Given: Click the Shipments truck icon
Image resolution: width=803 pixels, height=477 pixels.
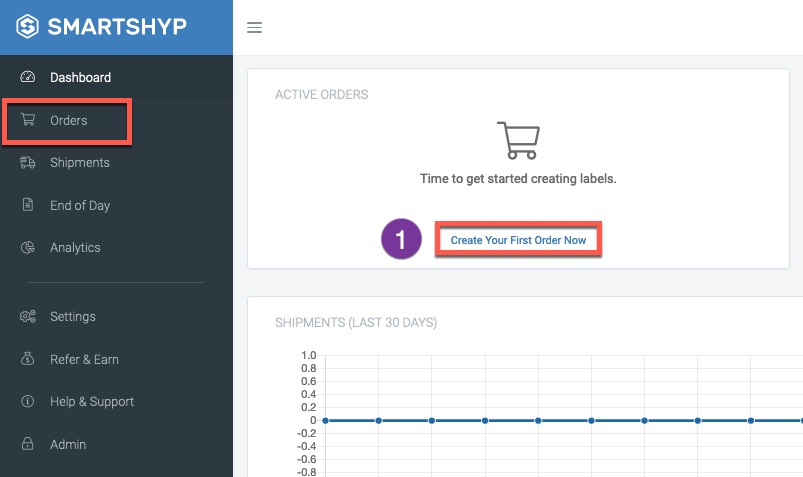Looking at the screenshot, I should click(x=28, y=162).
